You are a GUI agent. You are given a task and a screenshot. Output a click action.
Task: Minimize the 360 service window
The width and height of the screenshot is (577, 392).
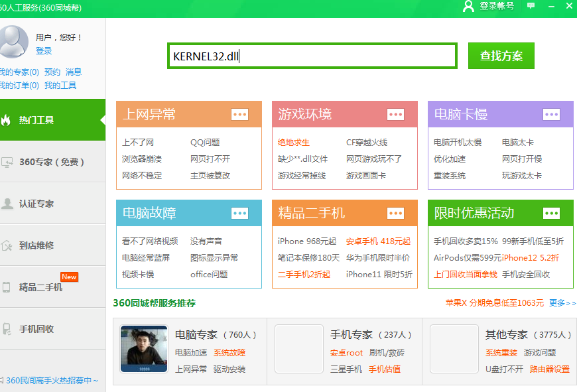[x=551, y=6]
